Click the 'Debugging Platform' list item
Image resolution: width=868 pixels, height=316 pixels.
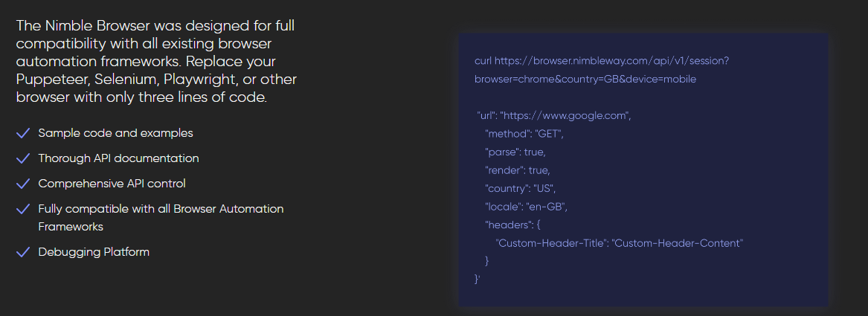click(94, 252)
